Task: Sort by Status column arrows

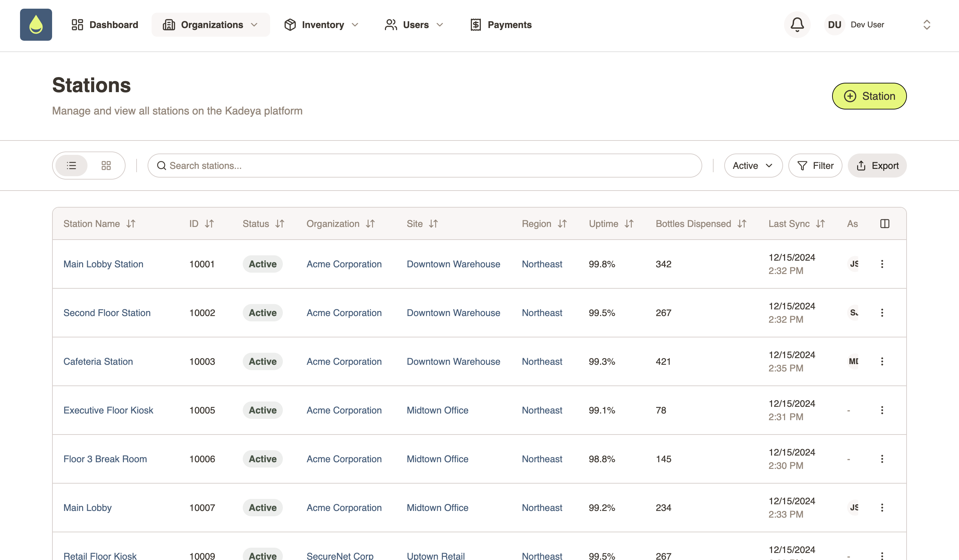Action: [x=280, y=224]
